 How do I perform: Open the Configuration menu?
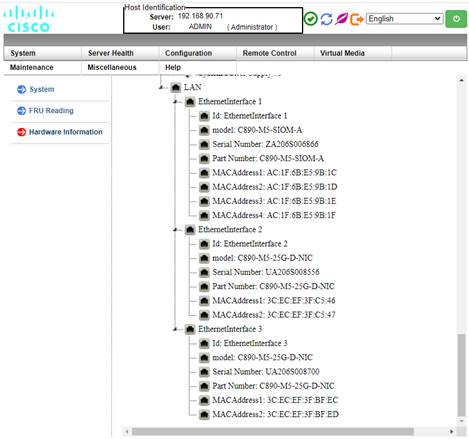coord(188,53)
